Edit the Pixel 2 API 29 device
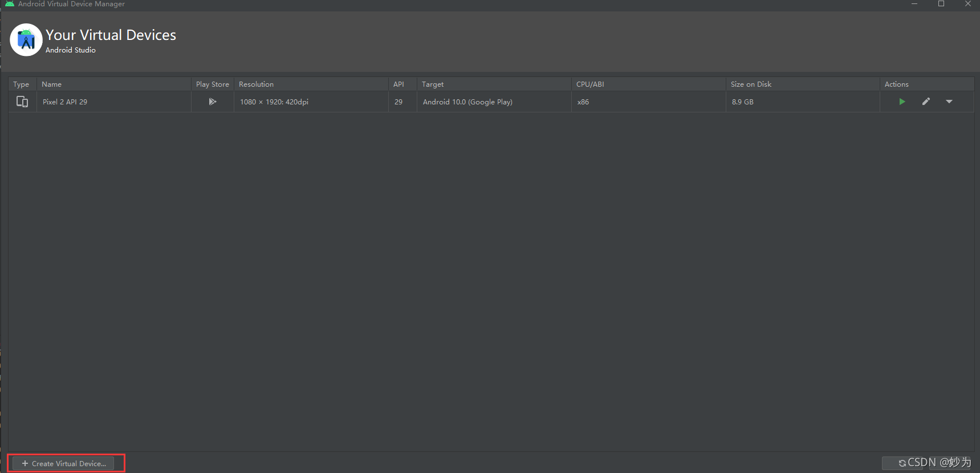The width and height of the screenshot is (980, 473). coord(926,102)
